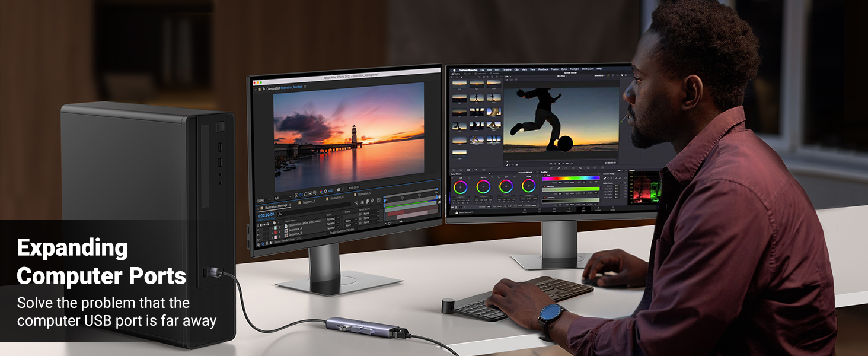
Task: Open the Full resolution dropdown in After Effects
Action: 282,197
